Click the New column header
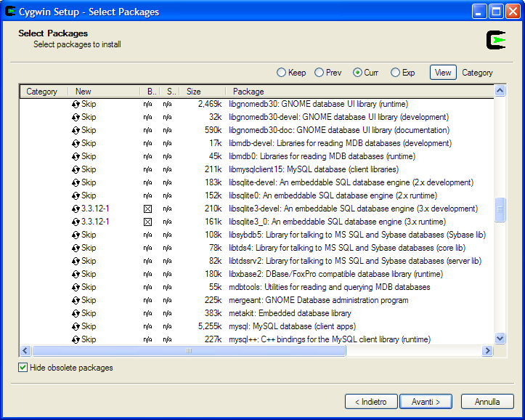This screenshot has width=525, height=420. coord(104,92)
